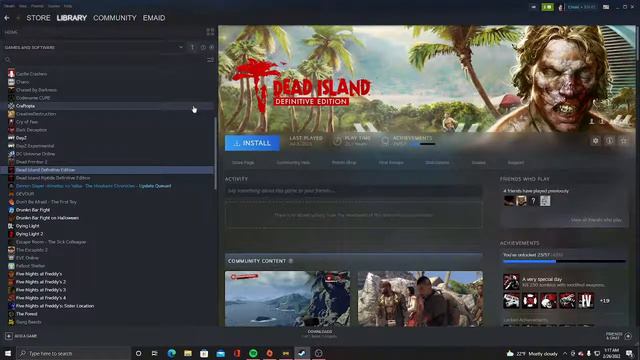Screen dimensions: 640x360
Task: Click the sort order arrow button
Action: [193, 47]
